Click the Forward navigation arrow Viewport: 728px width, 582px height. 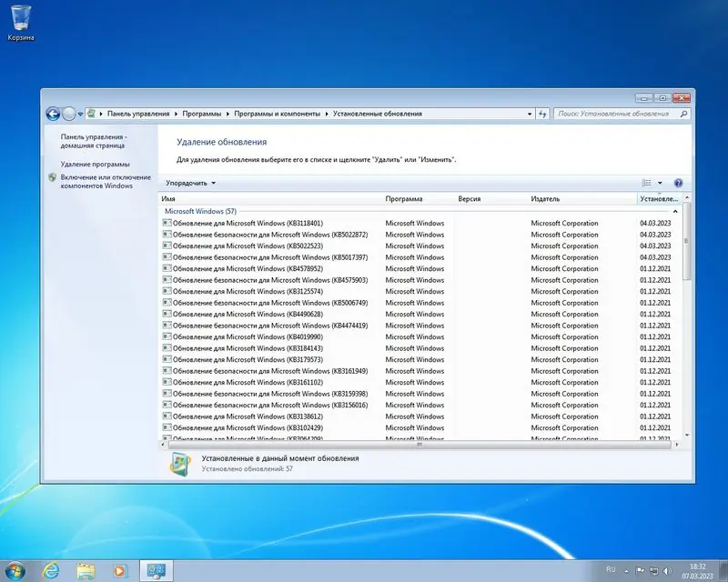[69, 114]
